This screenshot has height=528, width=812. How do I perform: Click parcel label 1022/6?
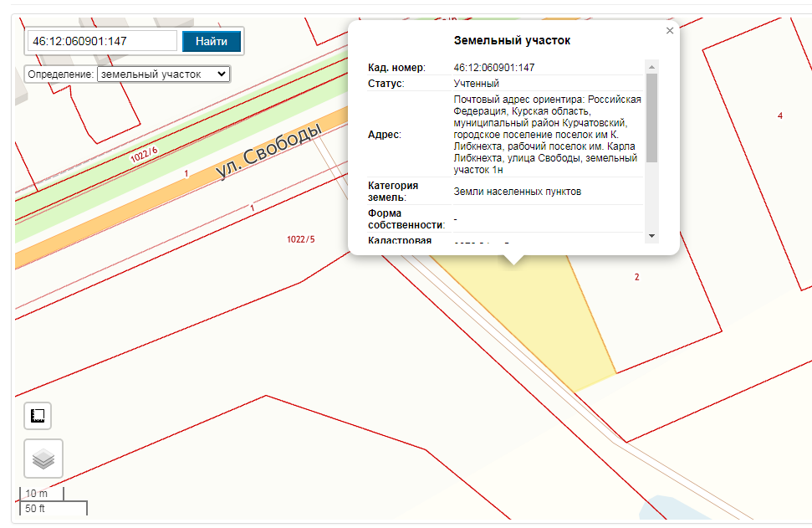144,155
